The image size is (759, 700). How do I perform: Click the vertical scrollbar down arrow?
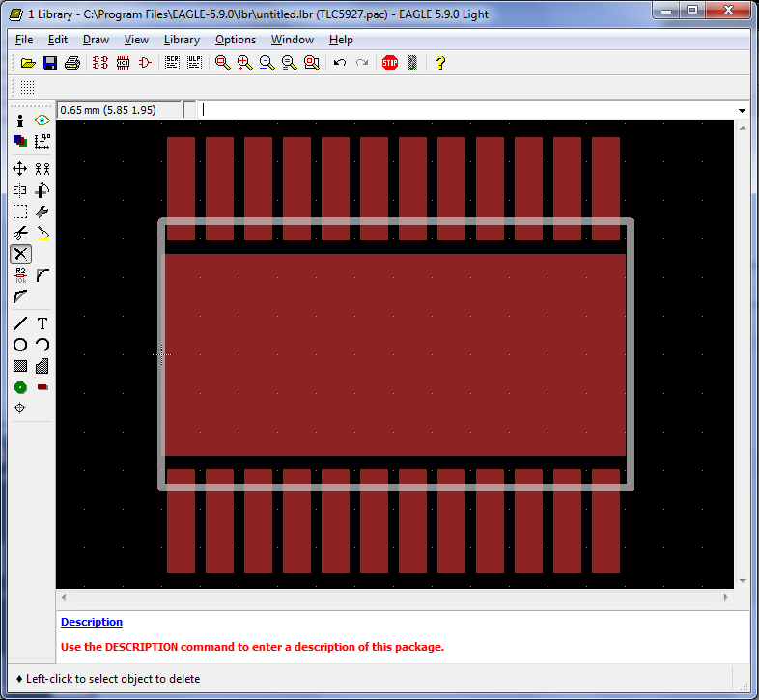click(x=743, y=581)
